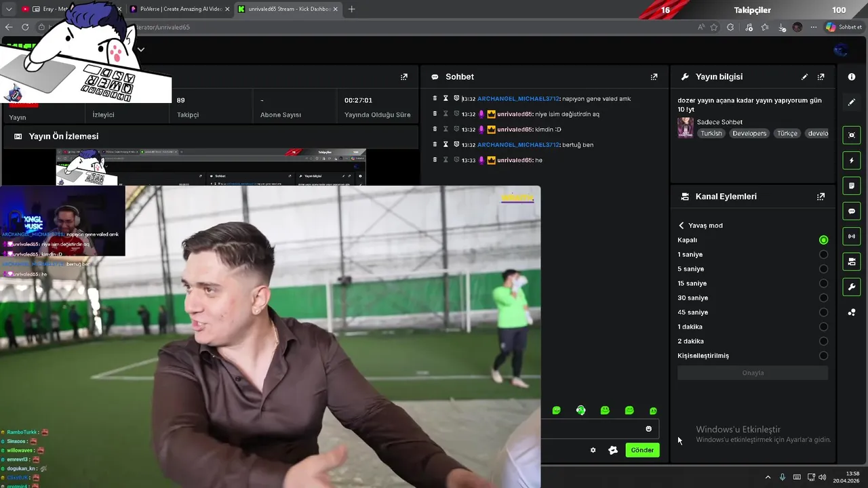Add page to favorites with star icon
Viewport: 868px width, 488px height.
click(x=714, y=27)
